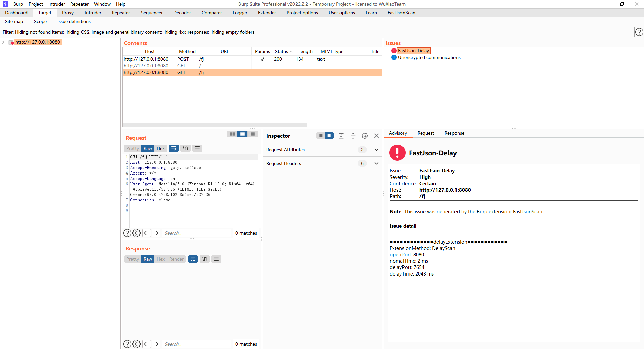Open the Advisory Response tab
The height and width of the screenshot is (349, 644).
[x=454, y=133]
